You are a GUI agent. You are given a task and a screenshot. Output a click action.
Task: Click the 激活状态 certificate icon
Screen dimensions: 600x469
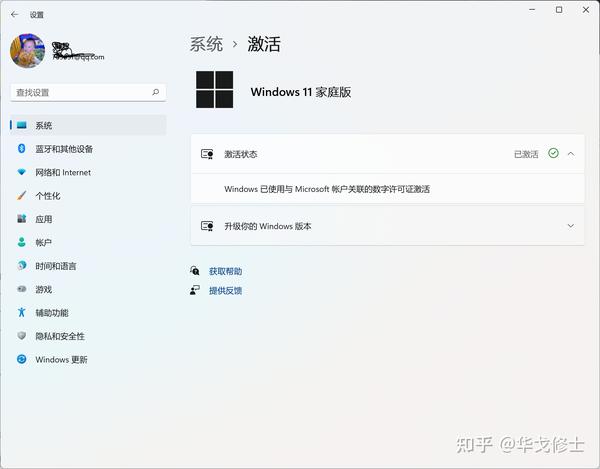(207, 154)
